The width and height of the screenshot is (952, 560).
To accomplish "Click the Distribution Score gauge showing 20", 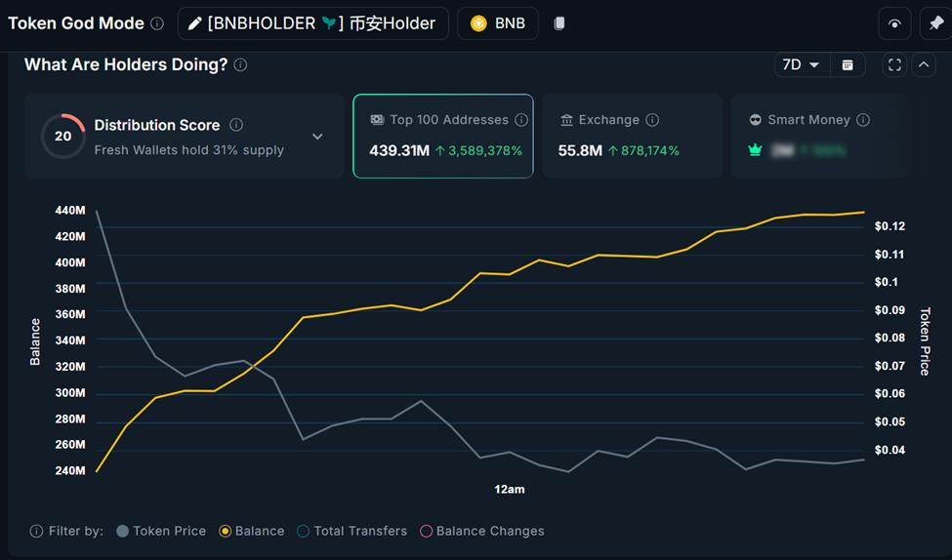I will click(x=62, y=137).
